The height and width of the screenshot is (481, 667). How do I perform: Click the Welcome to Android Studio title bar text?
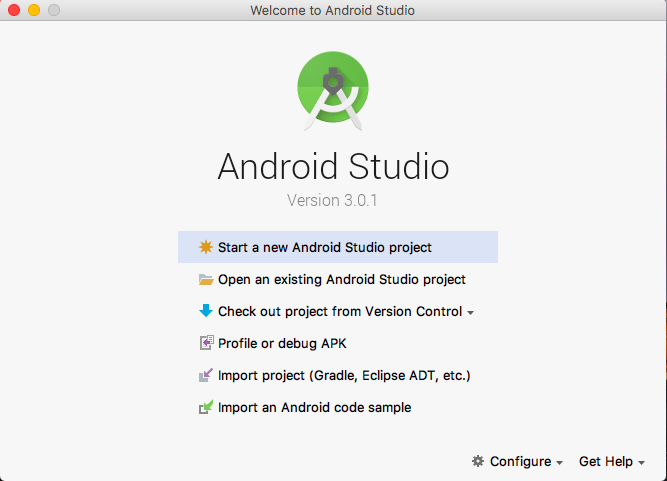[332, 10]
